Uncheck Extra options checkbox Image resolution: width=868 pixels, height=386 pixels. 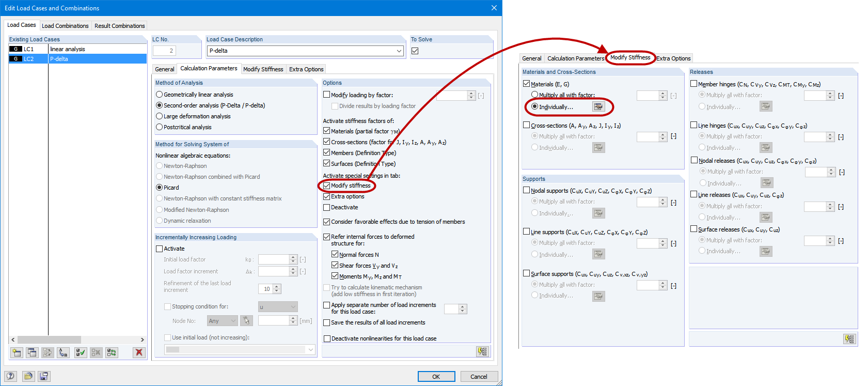pos(327,196)
